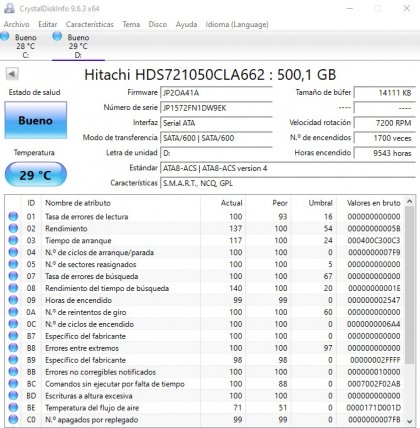This screenshot has height=428, width=420.
Task: Click status icon for Errores no corregibles notificados
Action: point(13,372)
